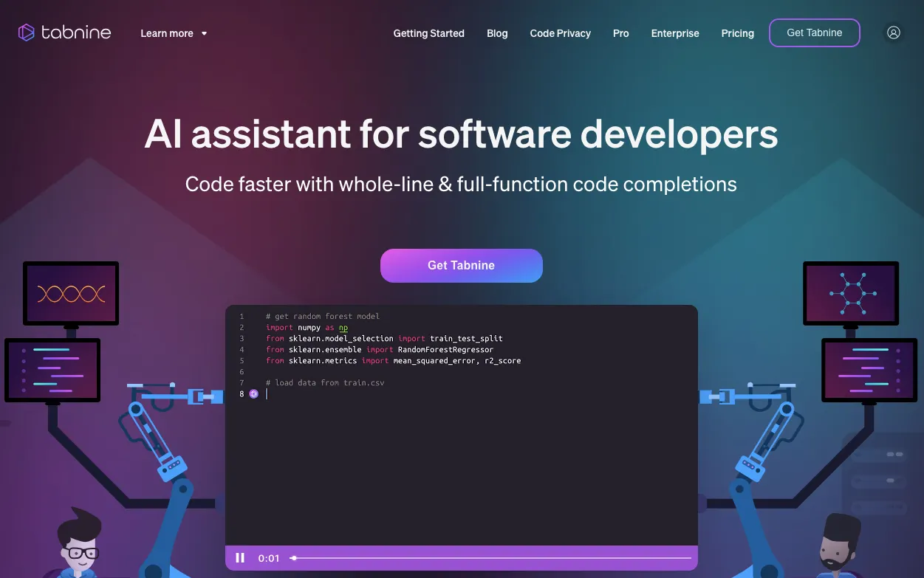Open the Code Privacy page

(x=560, y=33)
